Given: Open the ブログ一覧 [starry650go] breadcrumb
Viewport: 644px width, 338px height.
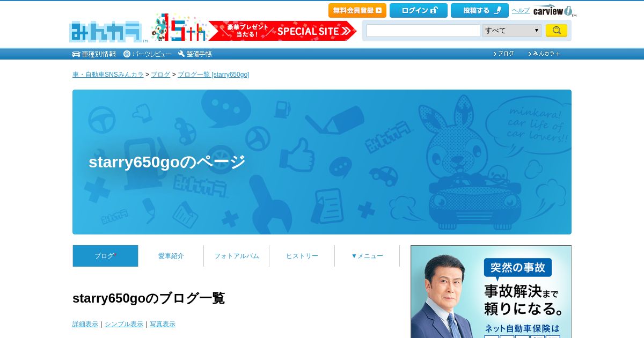Looking at the screenshot, I should click(x=213, y=75).
